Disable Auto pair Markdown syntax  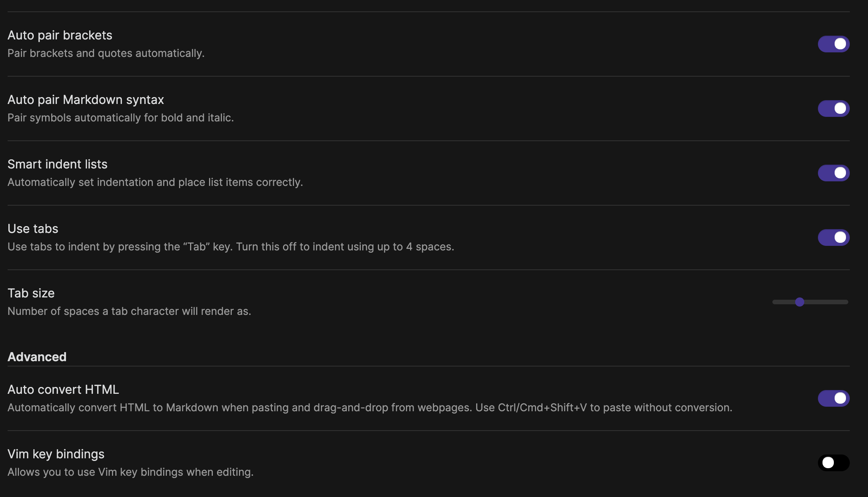click(834, 108)
